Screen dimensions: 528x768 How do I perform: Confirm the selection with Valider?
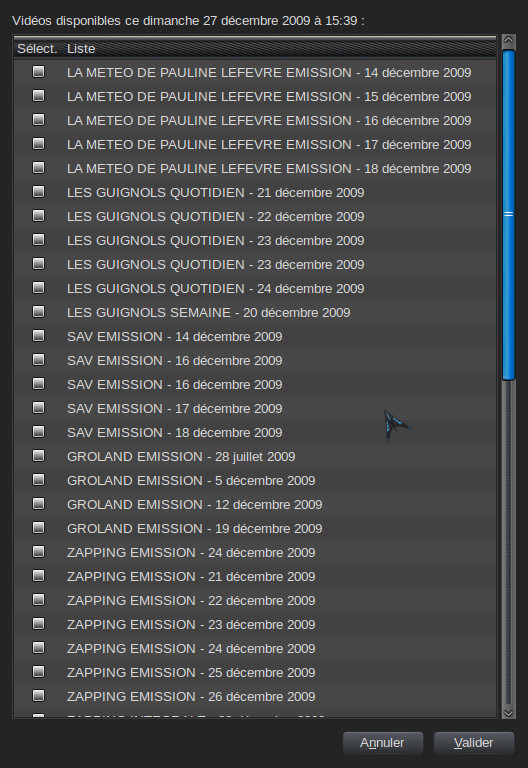tap(474, 743)
